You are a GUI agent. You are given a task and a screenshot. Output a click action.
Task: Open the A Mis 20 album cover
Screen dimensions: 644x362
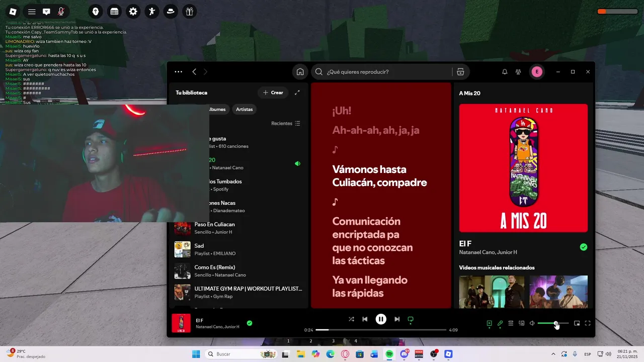(523, 168)
